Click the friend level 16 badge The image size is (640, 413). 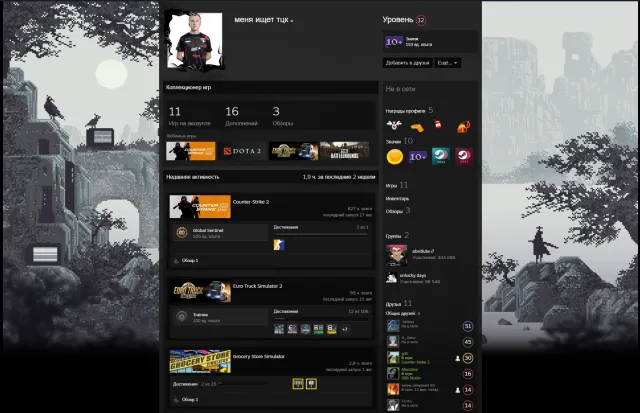[x=468, y=373]
